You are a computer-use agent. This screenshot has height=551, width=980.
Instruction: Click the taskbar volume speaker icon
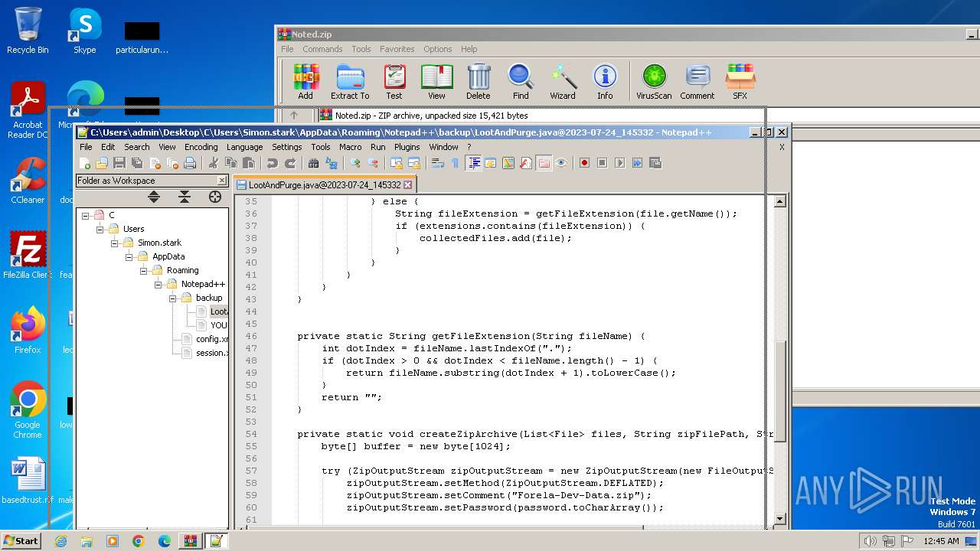[870, 541]
